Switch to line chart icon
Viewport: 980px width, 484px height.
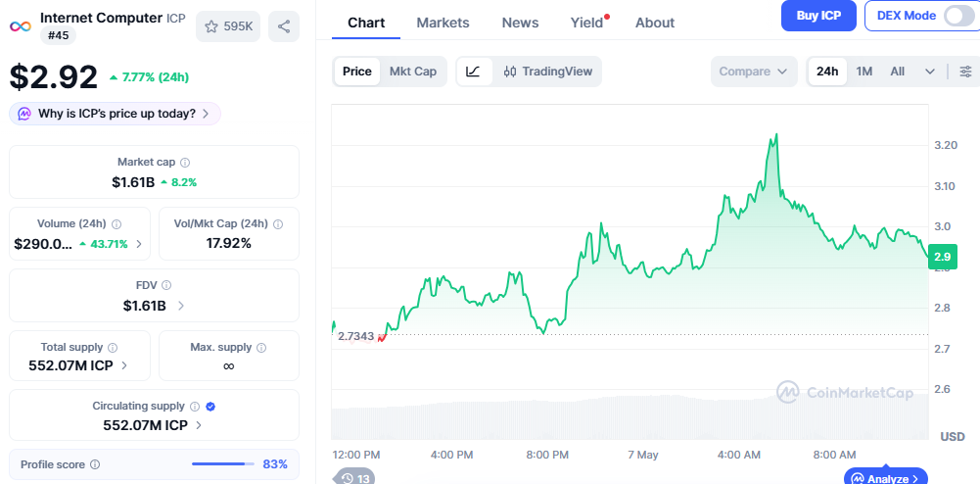pyautogui.click(x=473, y=72)
